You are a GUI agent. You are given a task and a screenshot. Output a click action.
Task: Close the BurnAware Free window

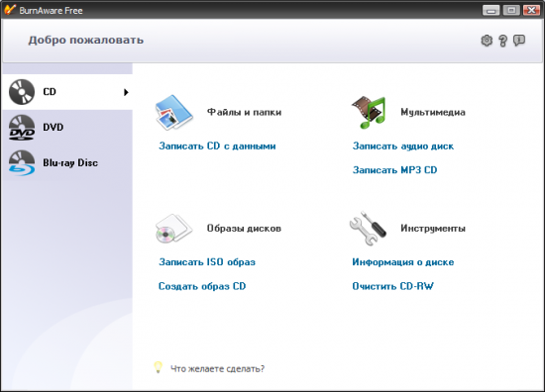click(x=532, y=10)
